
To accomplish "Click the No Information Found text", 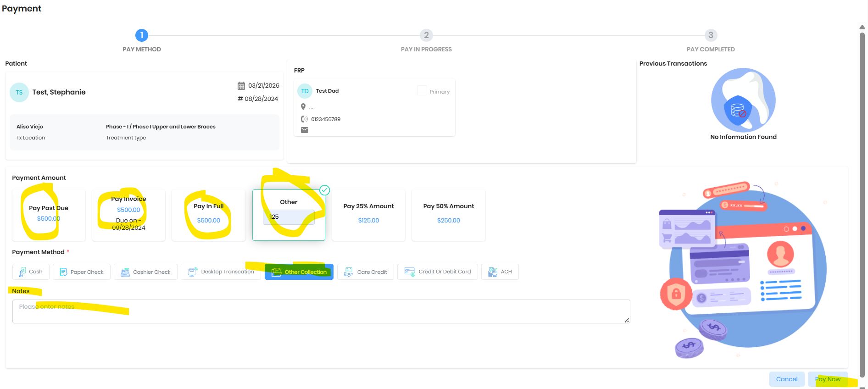I will pyautogui.click(x=743, y=137).
